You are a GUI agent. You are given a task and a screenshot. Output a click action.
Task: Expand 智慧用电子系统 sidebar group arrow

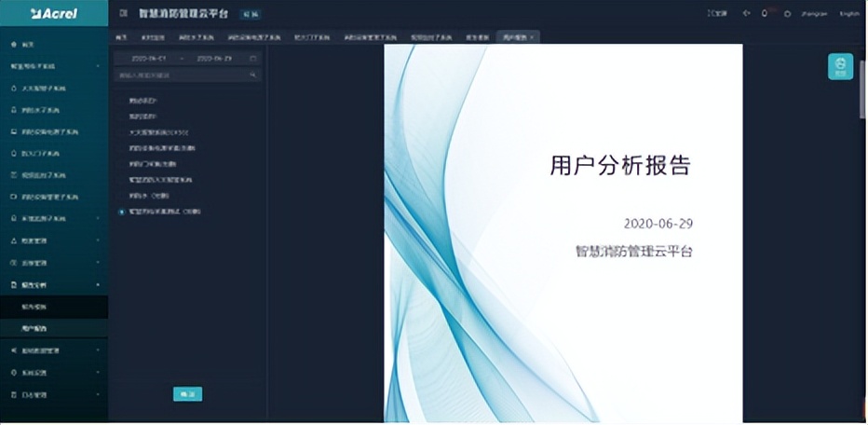[98, 66]
